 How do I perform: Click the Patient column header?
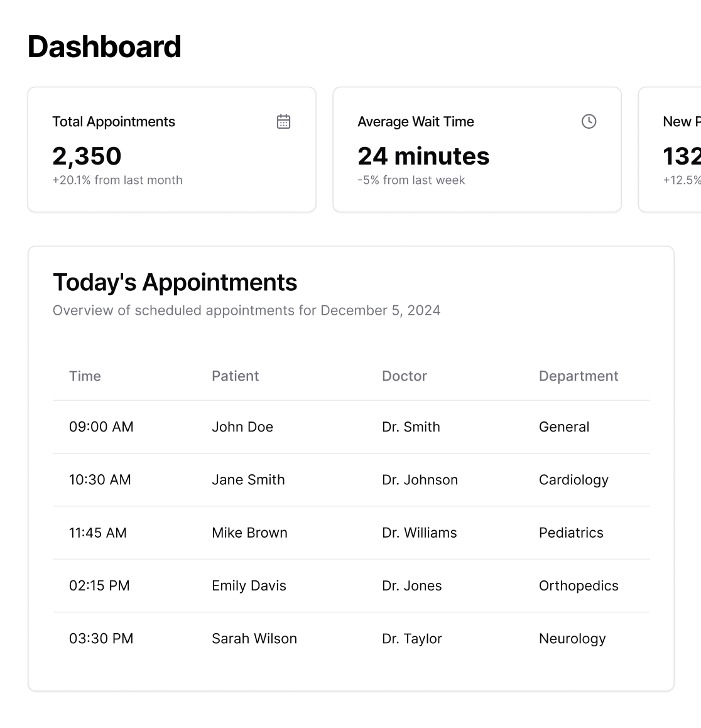click(x=235, y=376)
